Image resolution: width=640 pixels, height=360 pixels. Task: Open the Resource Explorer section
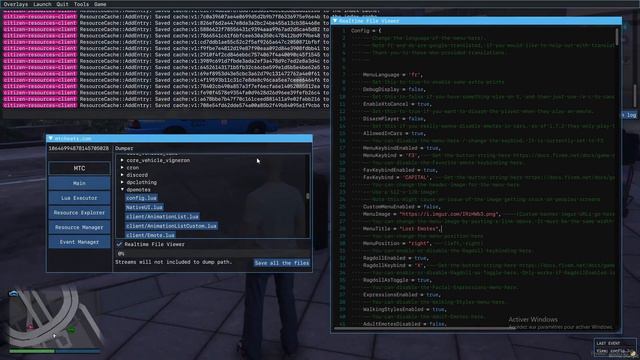point(79,213)
